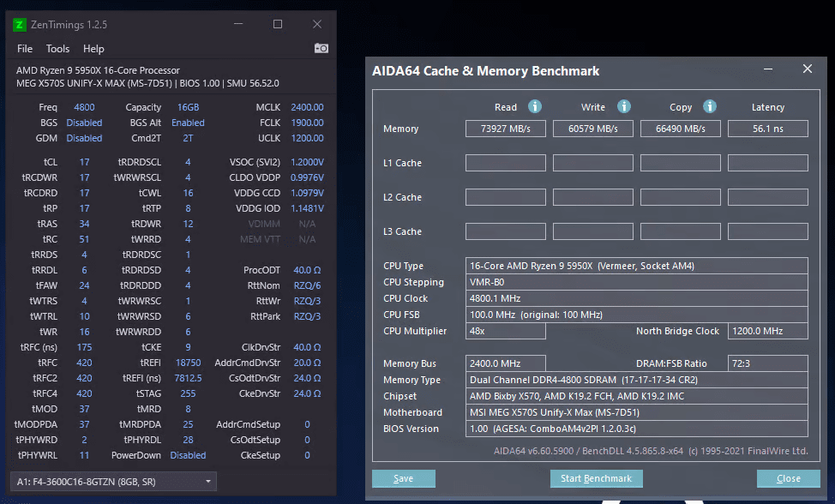835x504 pixels.
Task: Click the Motherboard MSI MEG X570S value
Action: tap(636, 412)
